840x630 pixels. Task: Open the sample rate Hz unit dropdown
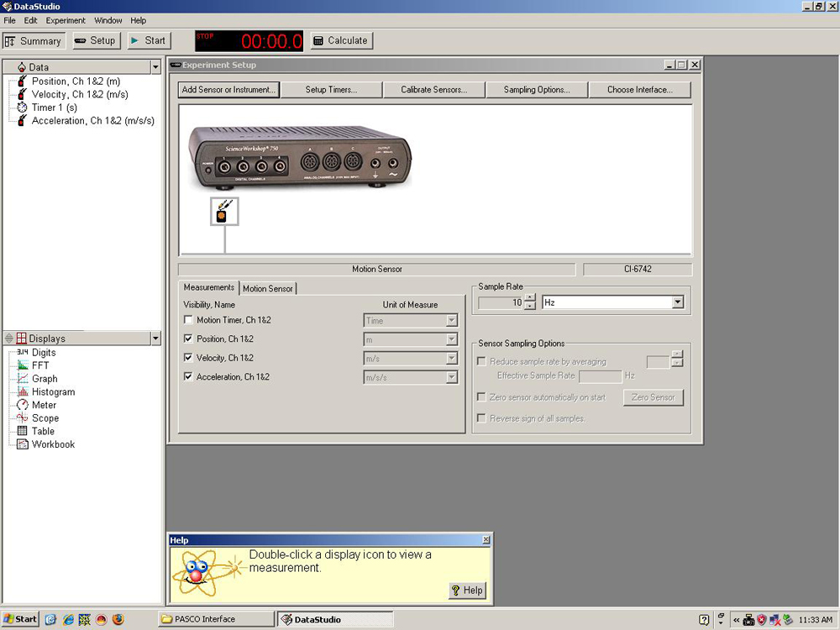[x=677, y=302]
